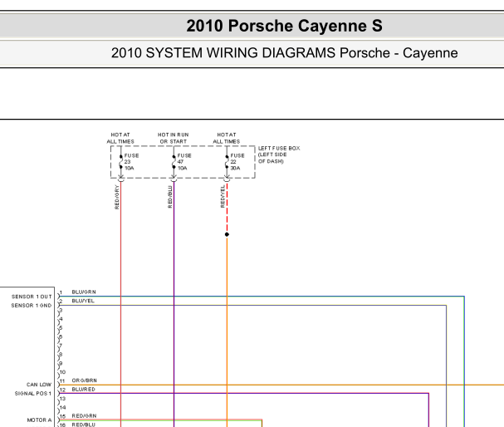Select the "BLU/GRN" wire label at pin 1
Viewport: 504px width, 427px height.
[84, 292]
